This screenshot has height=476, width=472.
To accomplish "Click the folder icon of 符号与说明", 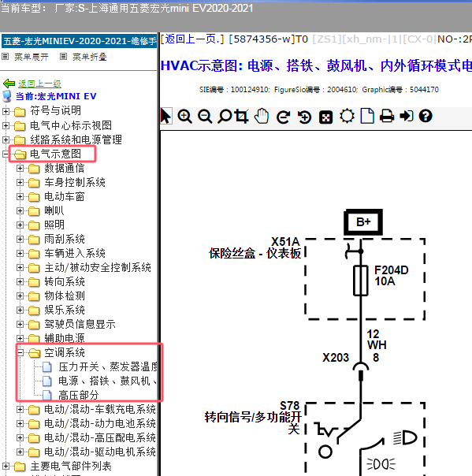I will (20, 112).
